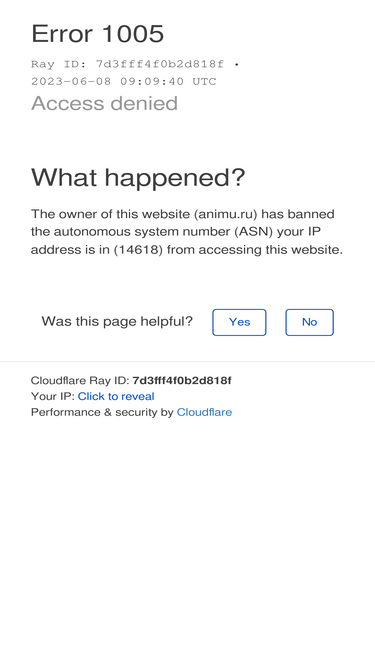375x667 pixels.
Task: Click the Was this page helpful? label
Action: (117, 321)
